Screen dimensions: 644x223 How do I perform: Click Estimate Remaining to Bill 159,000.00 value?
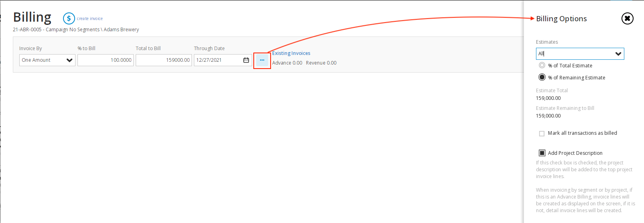click(548, 116)
